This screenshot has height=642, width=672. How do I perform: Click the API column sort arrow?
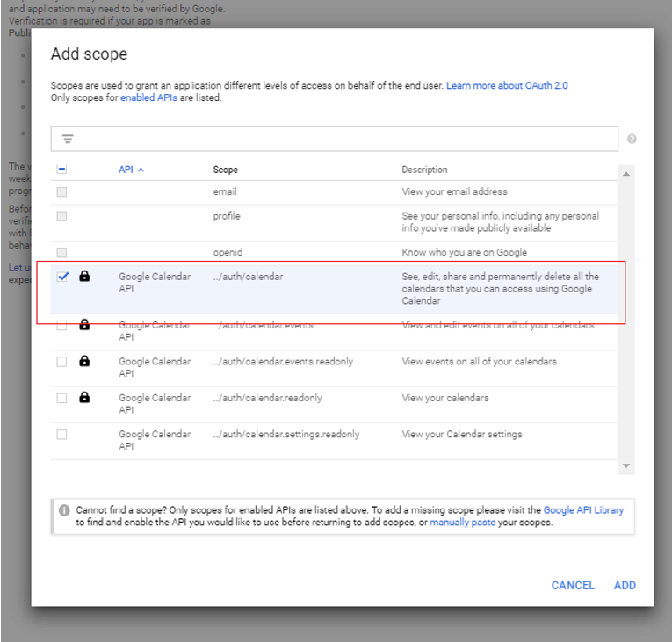click(141, 170)
